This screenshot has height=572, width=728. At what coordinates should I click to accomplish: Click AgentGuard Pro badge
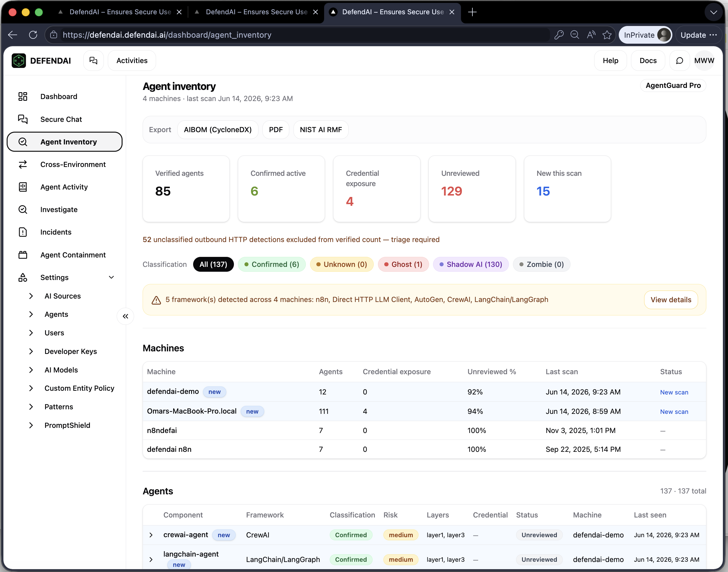[673, 86]
